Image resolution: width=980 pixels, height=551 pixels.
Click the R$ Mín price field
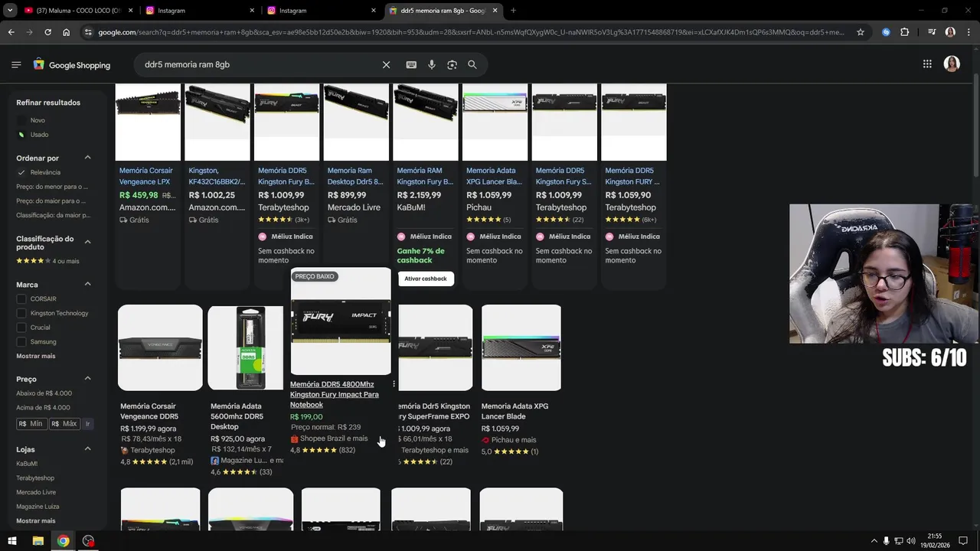pyautogui.click(x=32, y=423)
